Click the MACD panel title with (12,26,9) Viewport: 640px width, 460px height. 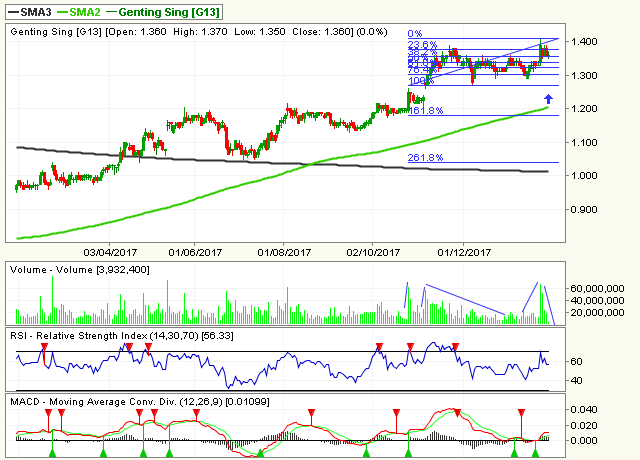tap(140, 402)
